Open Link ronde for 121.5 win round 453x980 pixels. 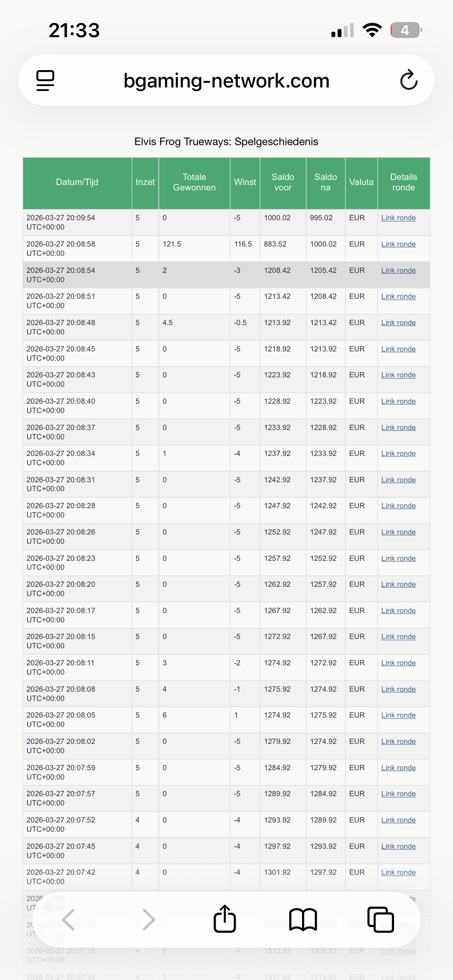point(398,244)
